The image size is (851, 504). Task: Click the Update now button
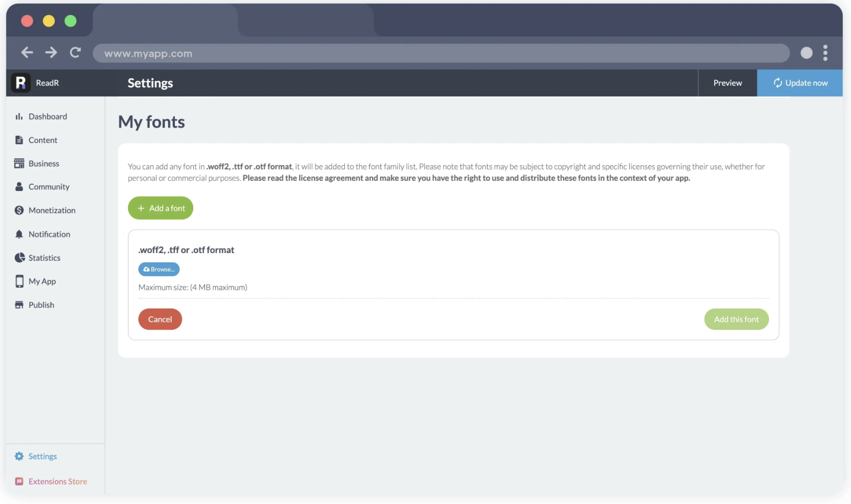pyautogui.click(x=799, y=83)
